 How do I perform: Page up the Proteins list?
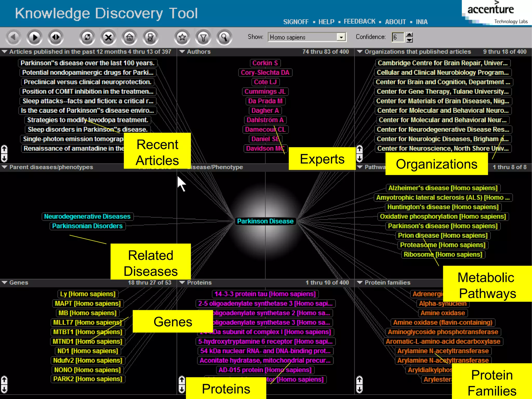pyautogui.click(x=182, y=380)
